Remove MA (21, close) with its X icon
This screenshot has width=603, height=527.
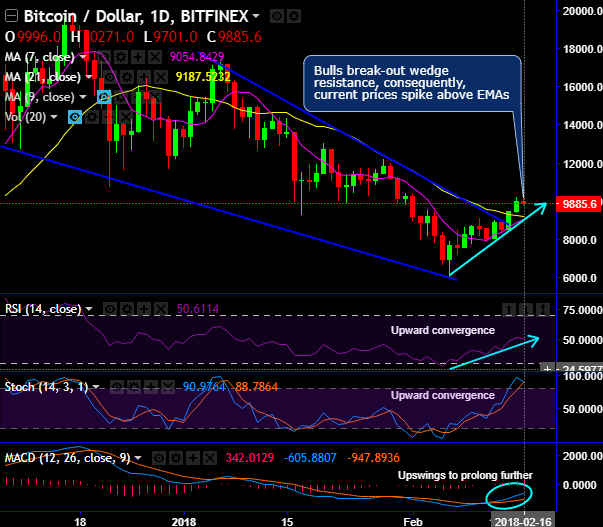tap(161, 77)
